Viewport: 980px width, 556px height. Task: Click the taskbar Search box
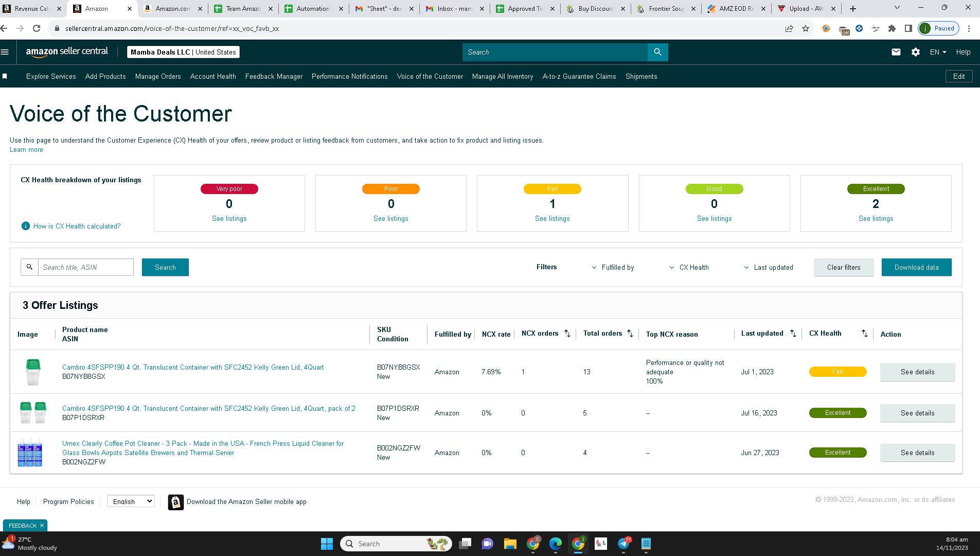396,544
